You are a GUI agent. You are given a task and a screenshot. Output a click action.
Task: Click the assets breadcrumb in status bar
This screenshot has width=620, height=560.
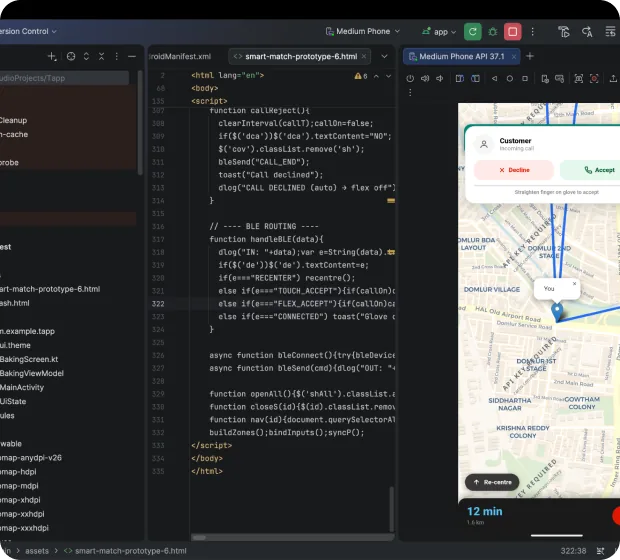(x=37, y=551)
